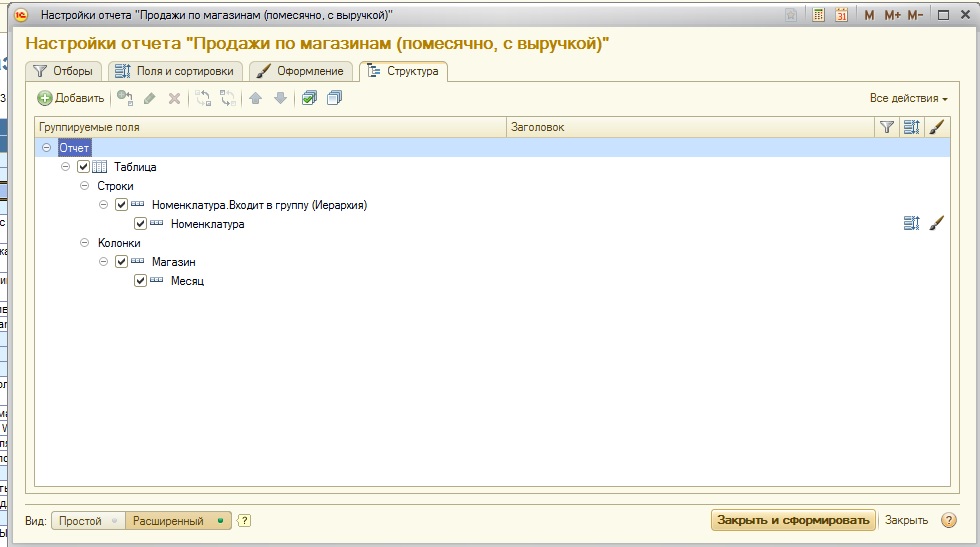Click the sorting icon in Номенклатура row
This screenshot has width=980, height=547.
pos(911,224)
